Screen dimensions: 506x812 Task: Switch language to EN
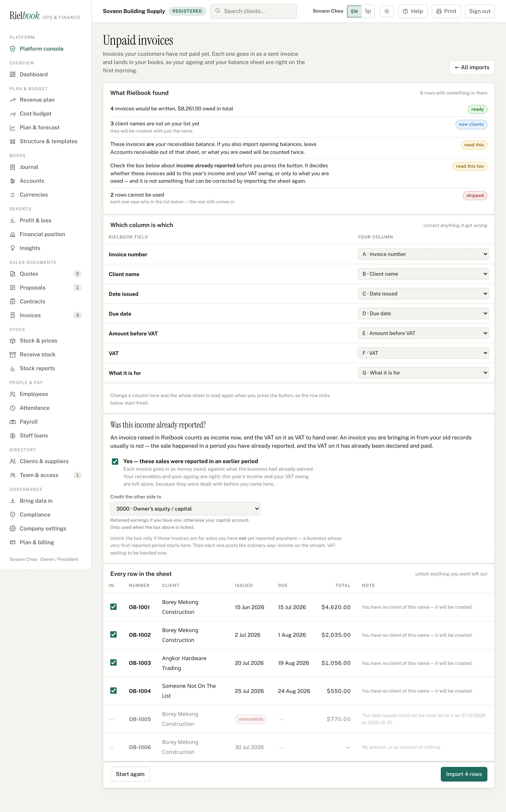click(x=354, y=11)
